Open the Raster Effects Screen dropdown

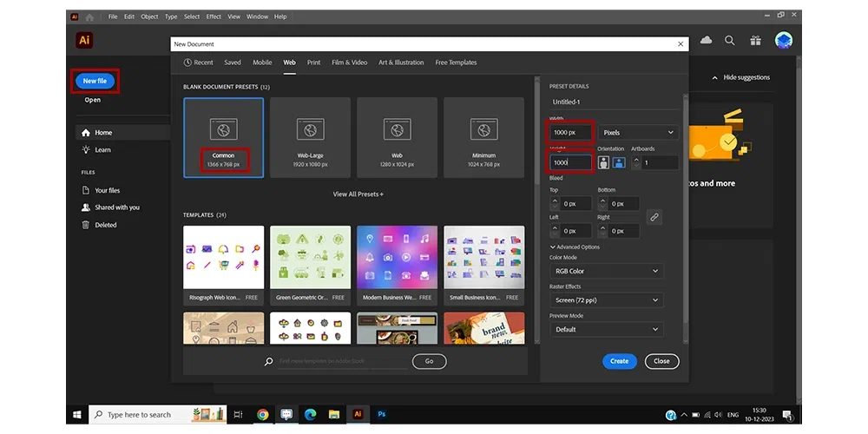coord(607,300)
